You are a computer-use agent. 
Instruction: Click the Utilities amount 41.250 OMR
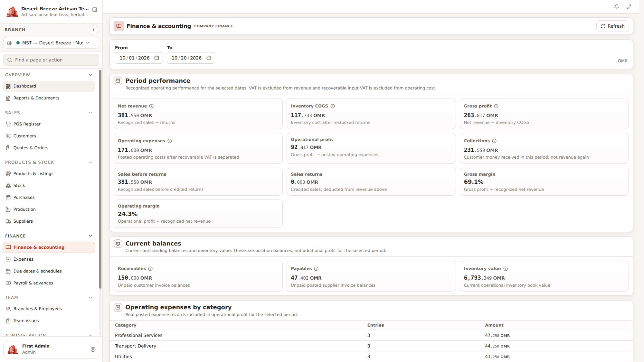(x=497, y=357)
